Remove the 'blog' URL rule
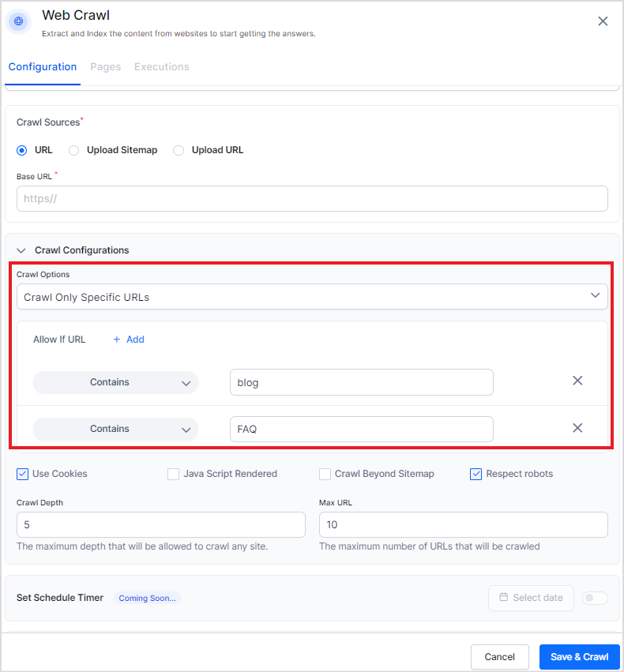 pyautogui.click(x=577, y=381)
